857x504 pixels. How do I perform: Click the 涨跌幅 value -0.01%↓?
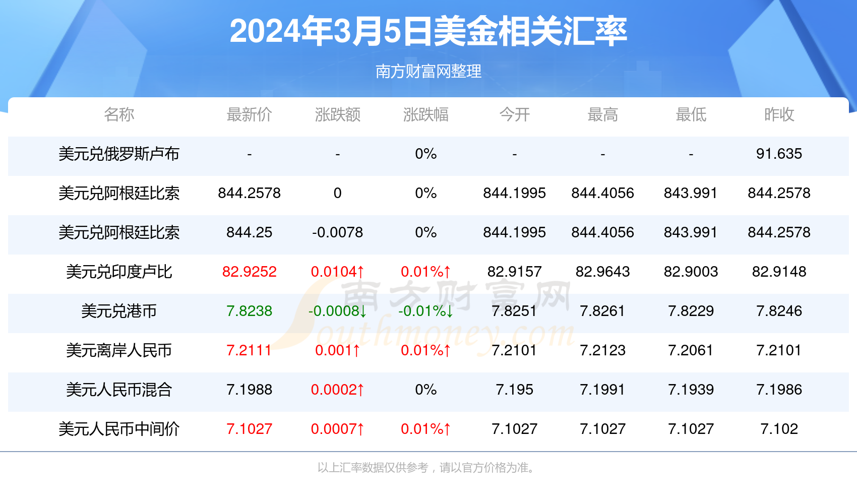click(x=426, y=311)
